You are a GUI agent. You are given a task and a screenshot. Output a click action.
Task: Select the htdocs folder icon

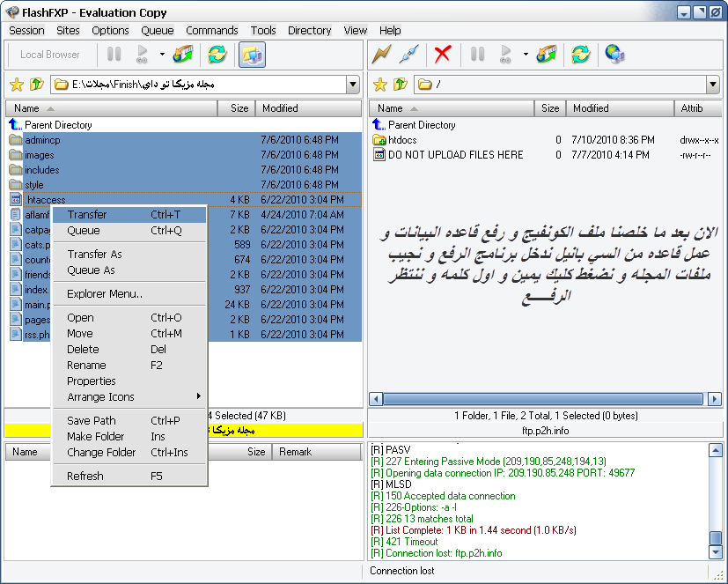379,140
